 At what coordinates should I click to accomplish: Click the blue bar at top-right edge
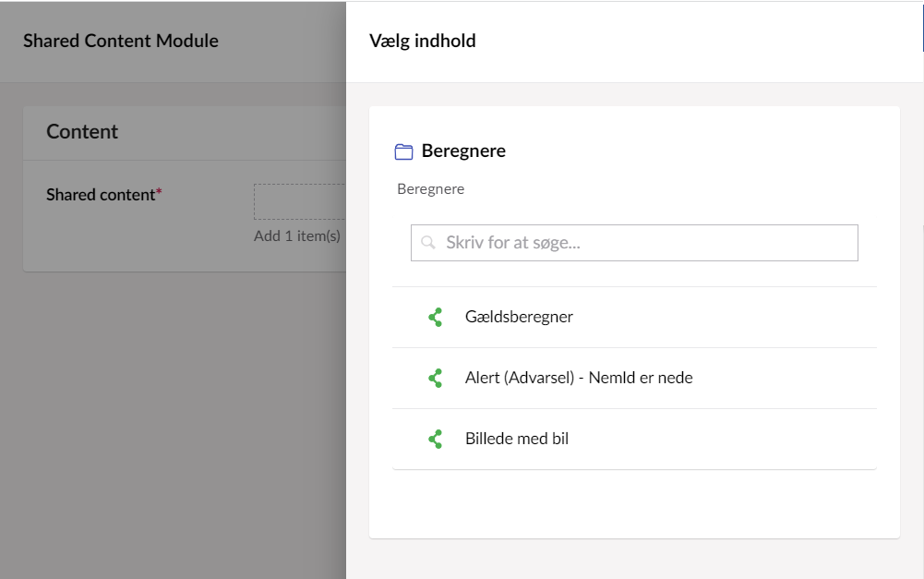pos(922,26)
